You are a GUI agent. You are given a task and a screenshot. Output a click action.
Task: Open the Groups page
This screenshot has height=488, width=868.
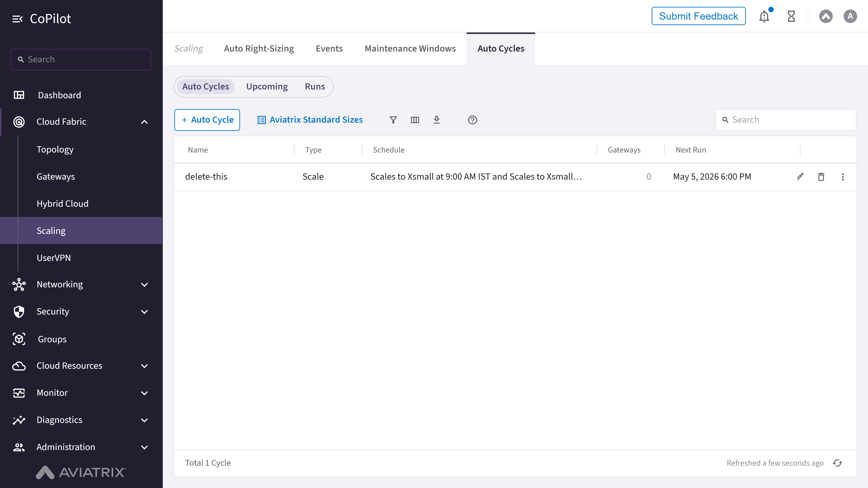coord(52,339)
